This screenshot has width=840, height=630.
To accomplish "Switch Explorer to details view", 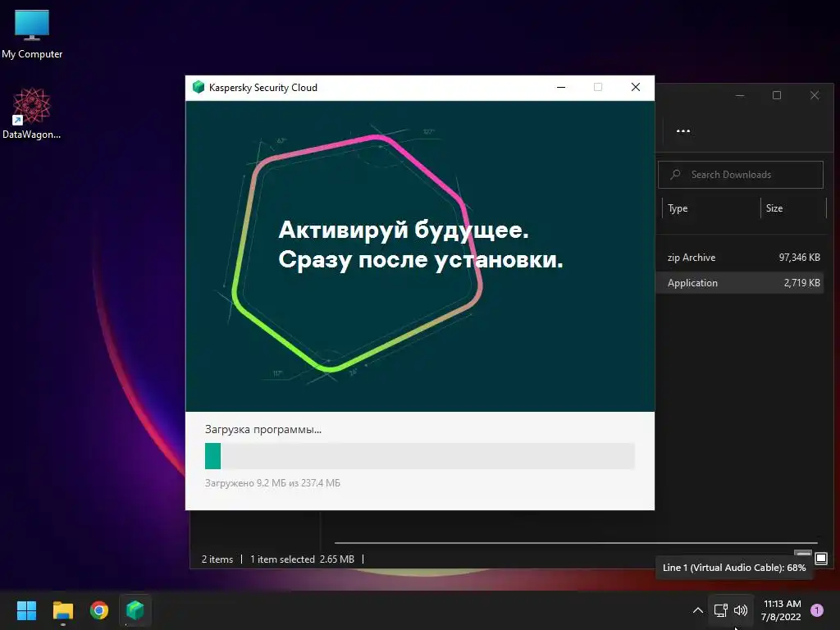I will point(803,554).
